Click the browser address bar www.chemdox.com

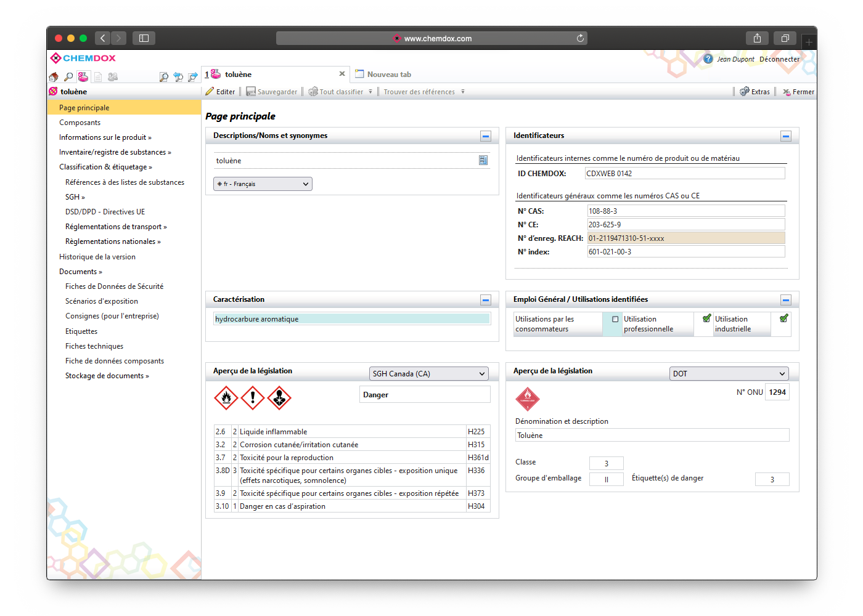(x=431, y=38)
